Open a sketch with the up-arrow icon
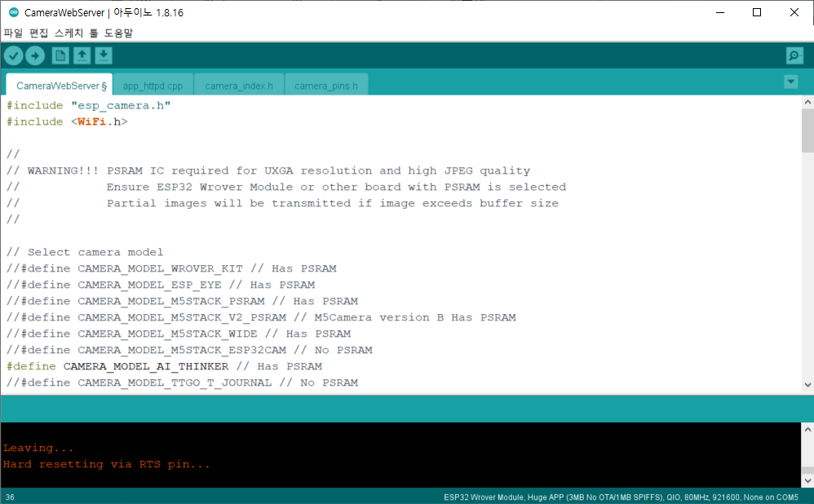This screenshot has width=814, height=504. point(82,55)
